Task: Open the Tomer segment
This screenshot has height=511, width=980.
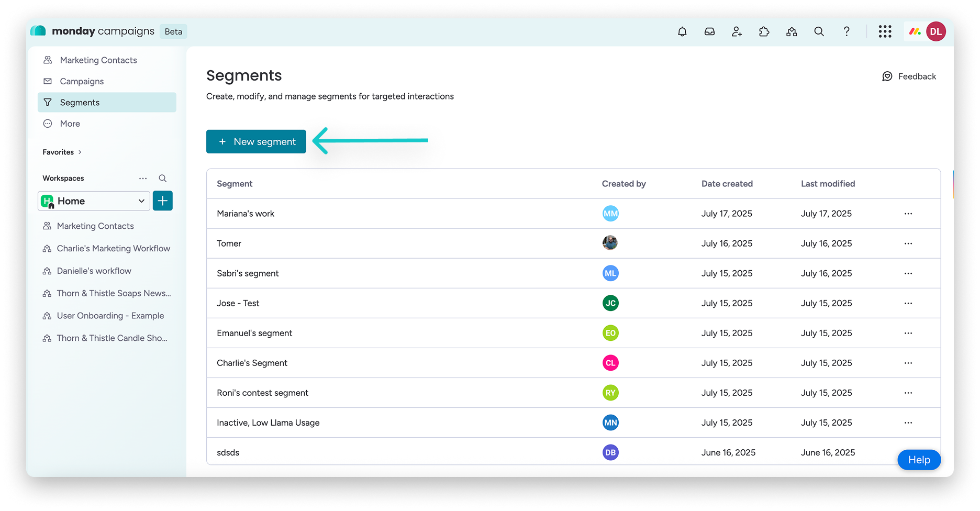Action: [229, 243]
